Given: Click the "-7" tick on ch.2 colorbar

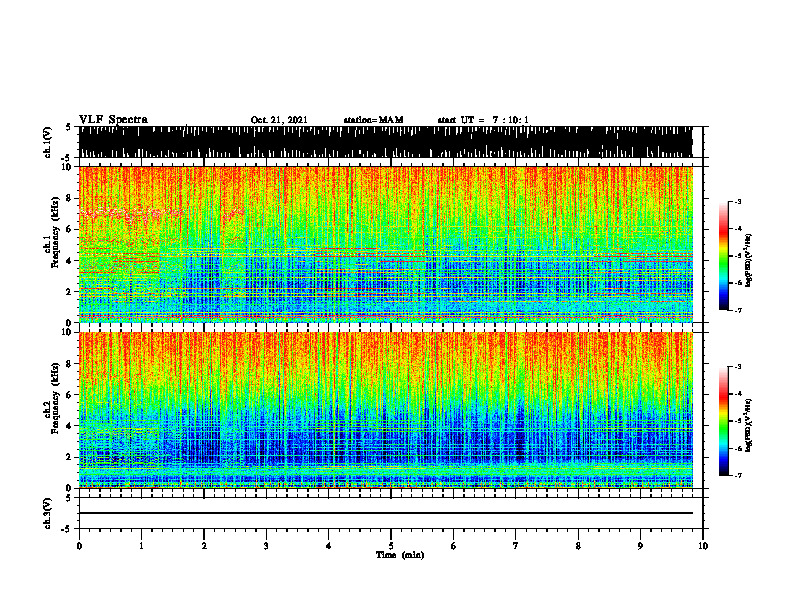Looking at the screenshot, I should click(x=738, y=476).
